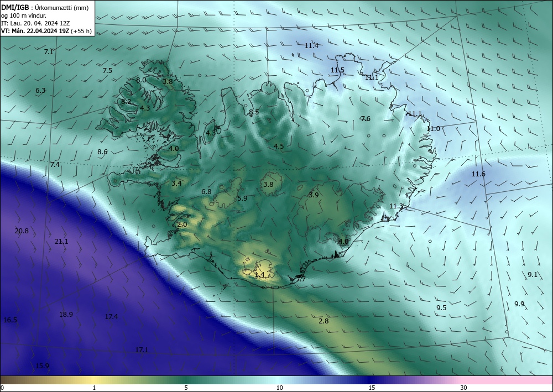
Task: Click the 7.6 value label
Action: (366, 118)
